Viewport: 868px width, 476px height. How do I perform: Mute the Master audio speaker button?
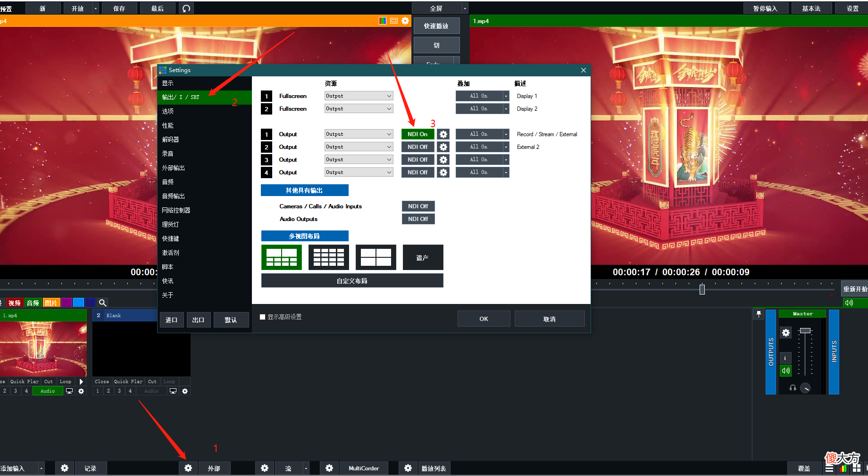[785, 371]
